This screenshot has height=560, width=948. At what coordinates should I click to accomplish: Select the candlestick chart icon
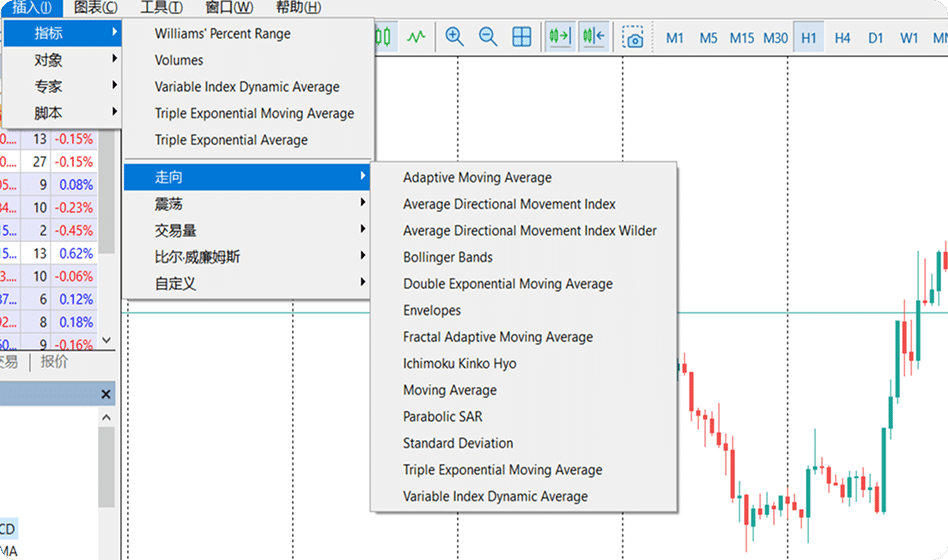tap(383, 37)
